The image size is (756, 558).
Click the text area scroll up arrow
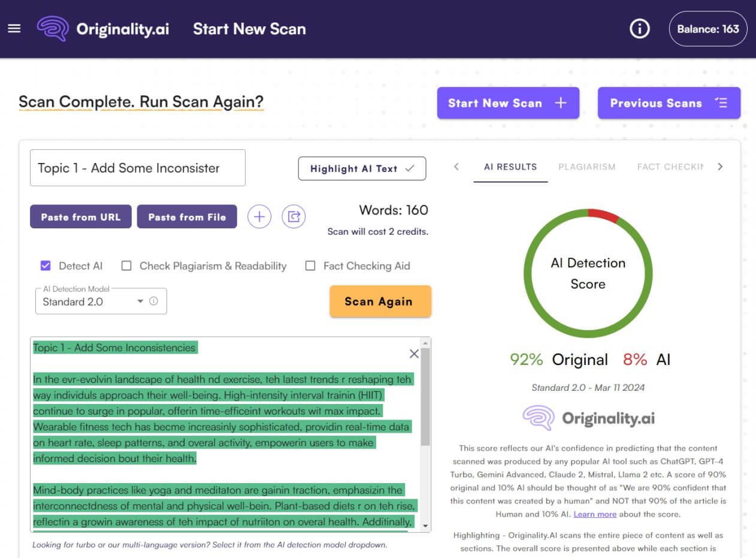425,343
